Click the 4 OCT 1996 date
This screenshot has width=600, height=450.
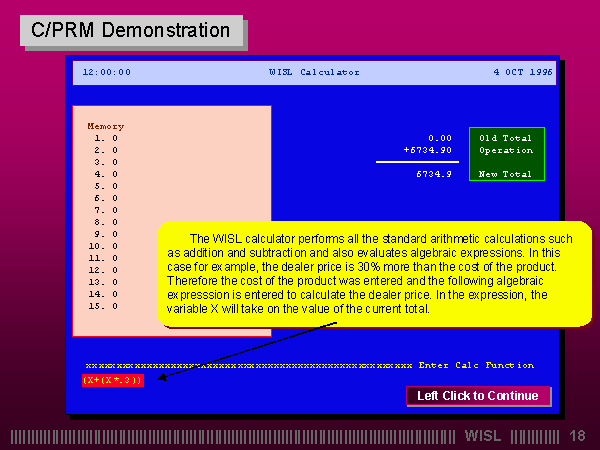pos(523,72)
